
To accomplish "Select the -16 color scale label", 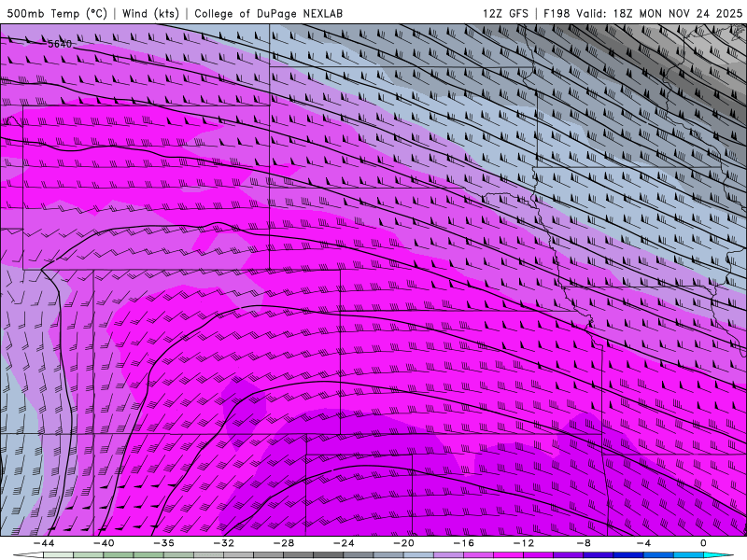I will pyautogui.click(x=464, y=543).
